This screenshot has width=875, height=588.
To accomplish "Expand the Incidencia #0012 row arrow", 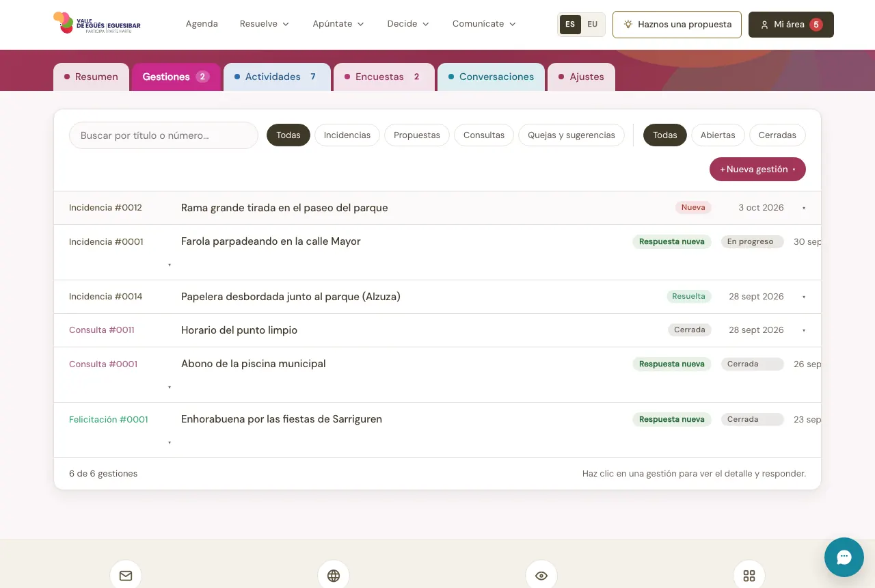I will tap(804, 208).
